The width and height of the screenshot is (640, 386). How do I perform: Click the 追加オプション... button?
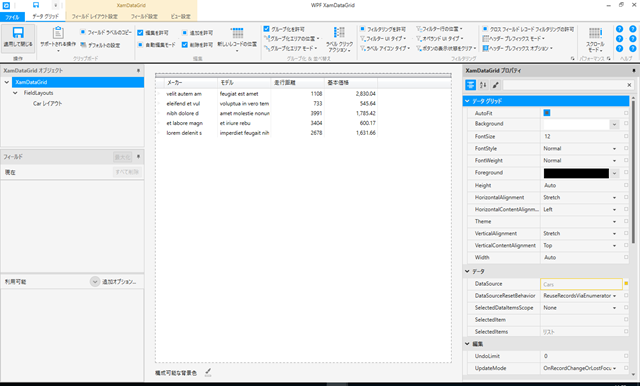pyautogui.click(x=114, y=282)
